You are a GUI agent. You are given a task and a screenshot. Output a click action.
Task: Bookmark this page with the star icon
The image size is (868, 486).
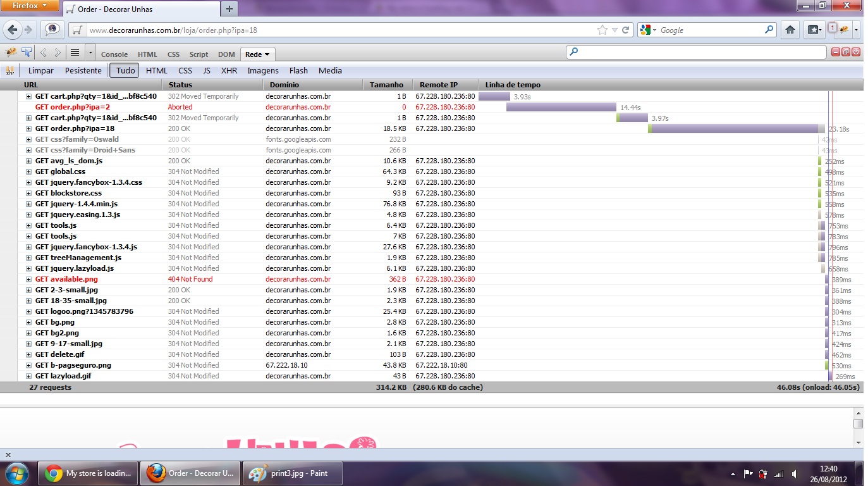(602, 30)
